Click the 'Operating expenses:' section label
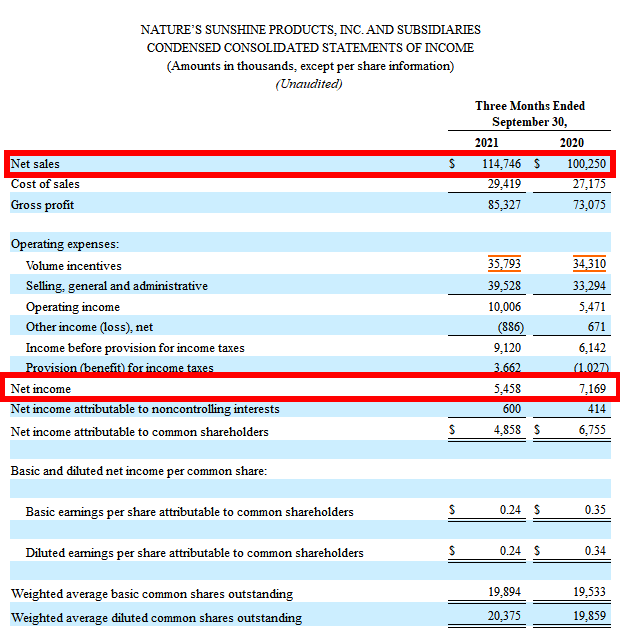 tap(65, 244)
